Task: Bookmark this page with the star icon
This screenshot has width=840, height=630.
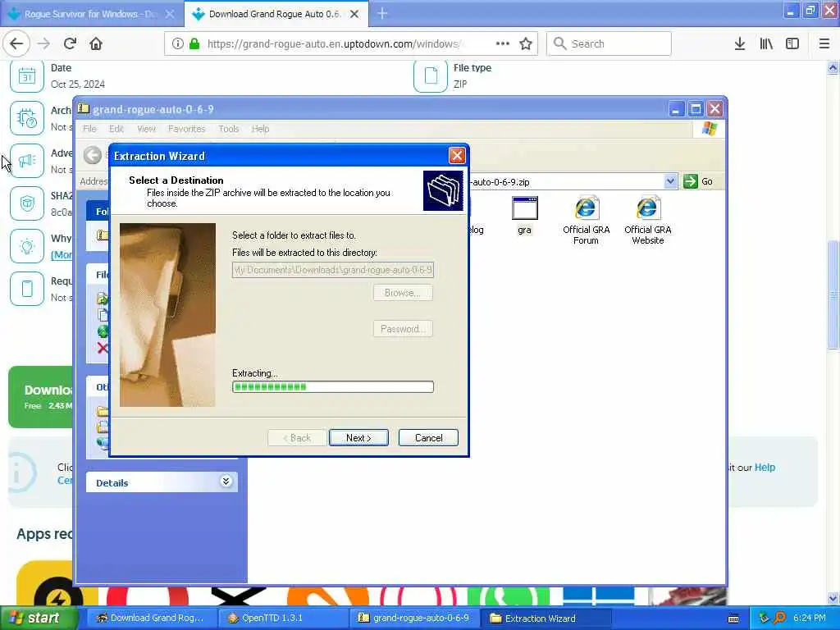Action: tap(526, 43)
